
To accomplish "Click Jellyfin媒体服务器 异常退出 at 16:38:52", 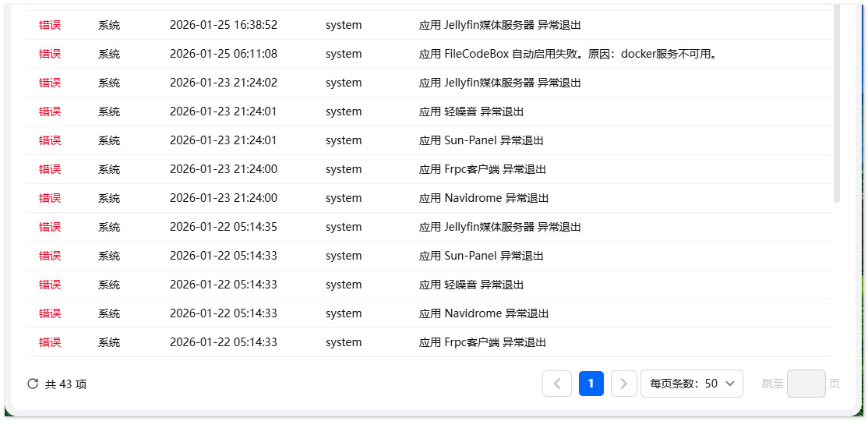I will pos(500,25).
